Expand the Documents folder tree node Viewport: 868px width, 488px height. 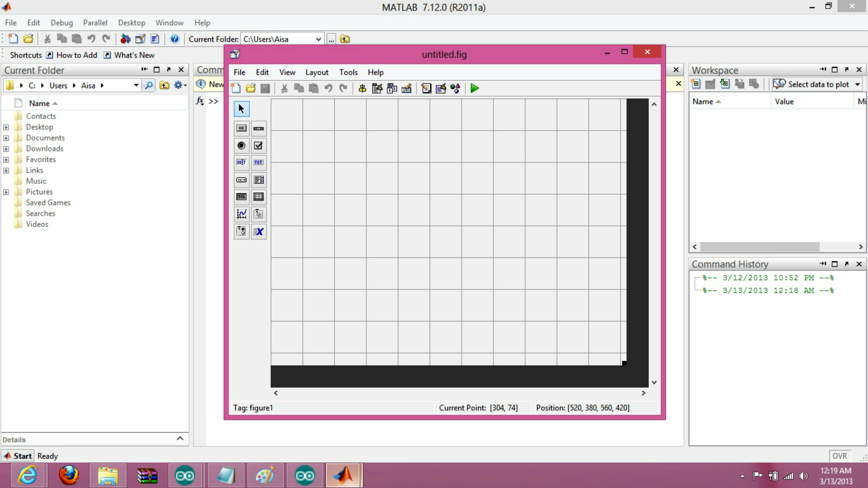point(6,138)
